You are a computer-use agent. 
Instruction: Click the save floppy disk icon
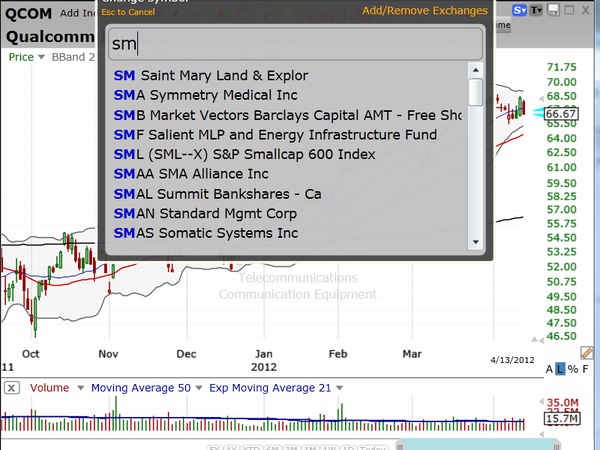(x=553, y=10)
